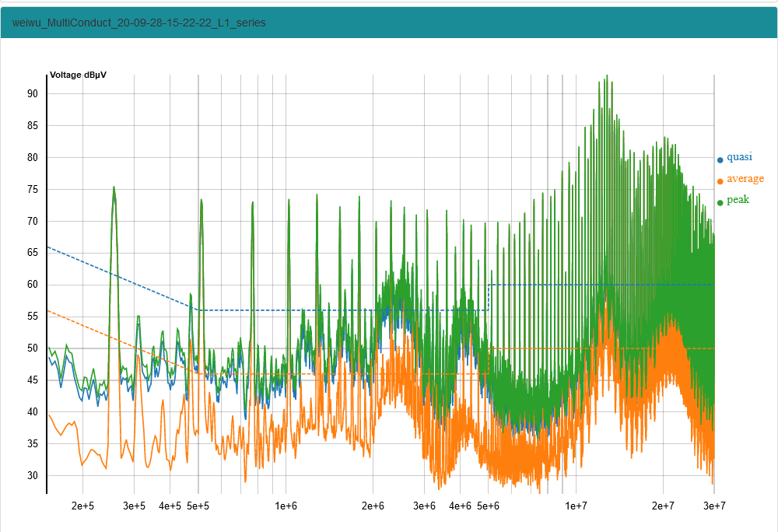Image resolution: width=778 pixels, height=532 pixels.
Task: Click the first green peak tip near 75 dBµV
Action: click(114, 187)
